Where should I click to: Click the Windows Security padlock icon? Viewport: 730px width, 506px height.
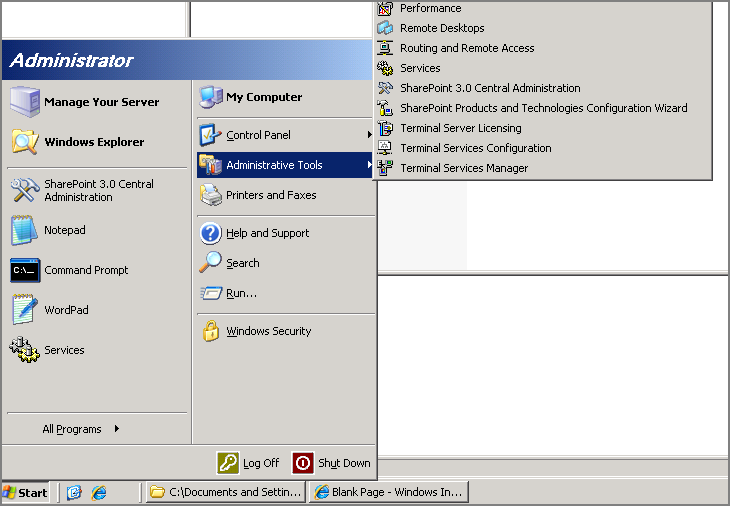tap(211, 331)
